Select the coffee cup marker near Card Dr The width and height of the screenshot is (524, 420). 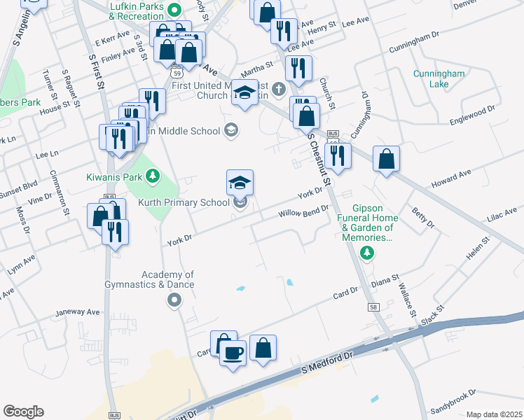233,353
